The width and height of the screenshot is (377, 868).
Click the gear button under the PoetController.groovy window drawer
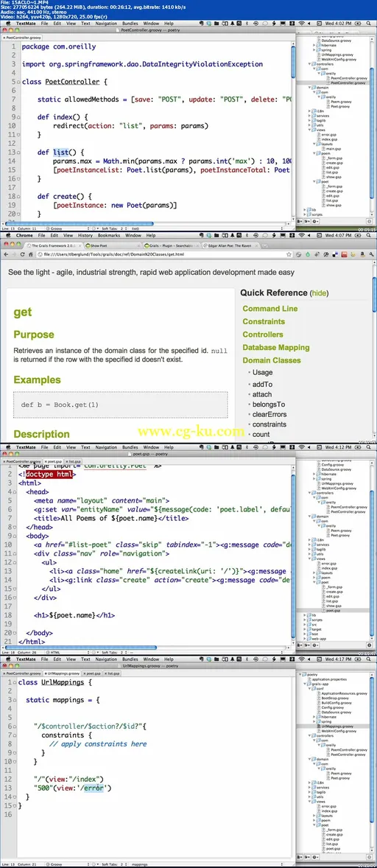(315, 220)
